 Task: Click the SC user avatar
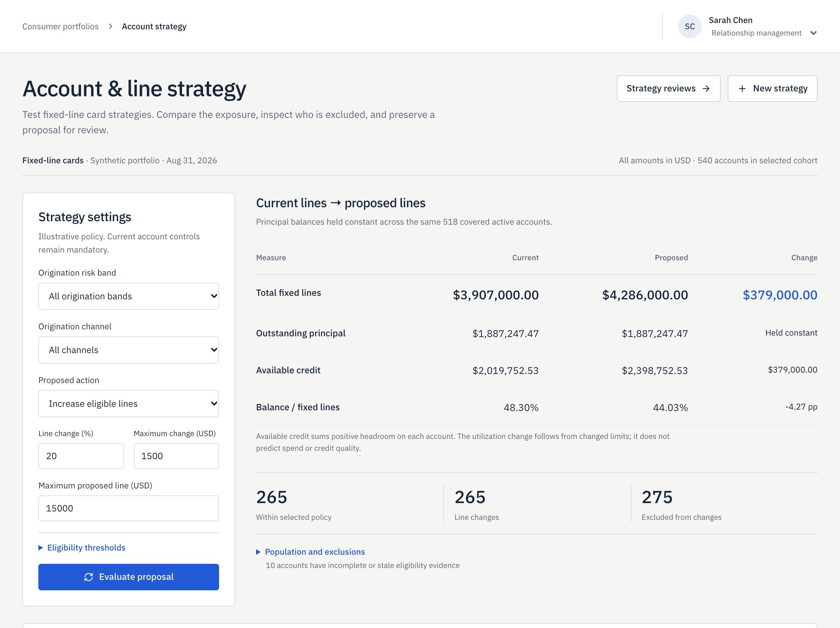coord(690,27)
